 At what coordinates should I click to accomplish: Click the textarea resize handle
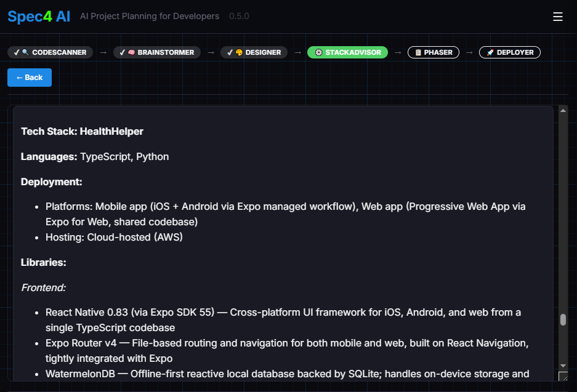tap(563, 377)
